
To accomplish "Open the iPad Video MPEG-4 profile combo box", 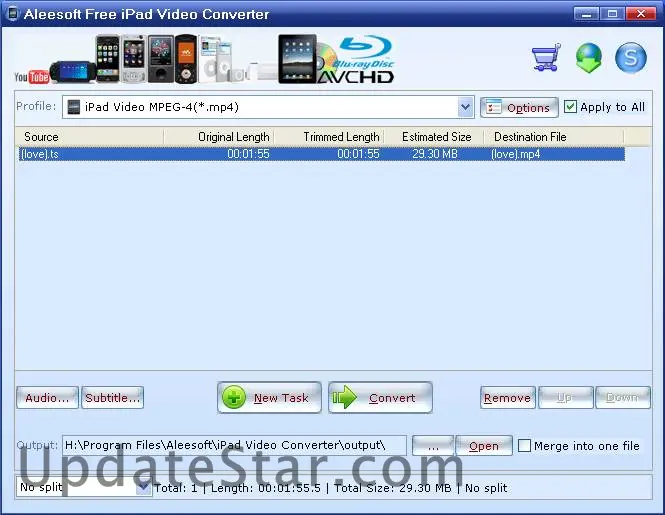I will 268,107.
